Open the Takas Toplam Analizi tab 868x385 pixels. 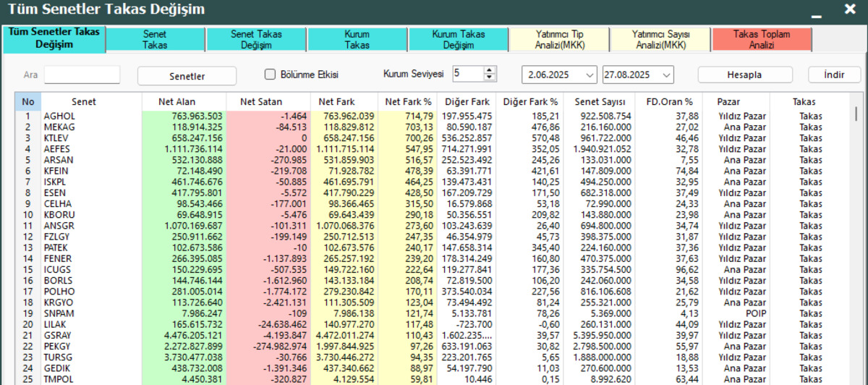[x=762, y=40]
